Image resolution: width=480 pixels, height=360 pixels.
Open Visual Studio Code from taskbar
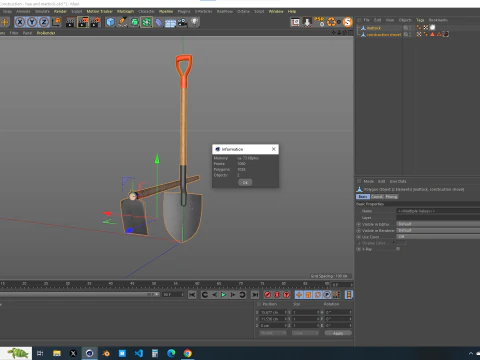(x=139, y=353)
